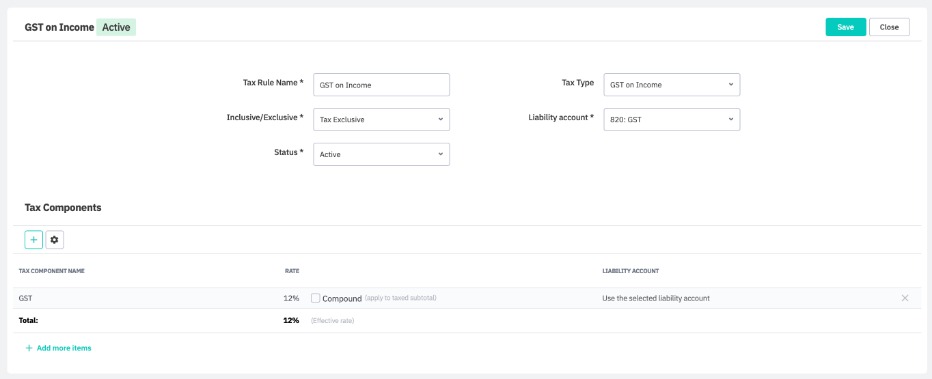Click the Tax Component Name column header
Screen dimensions: 932x379
52,271
